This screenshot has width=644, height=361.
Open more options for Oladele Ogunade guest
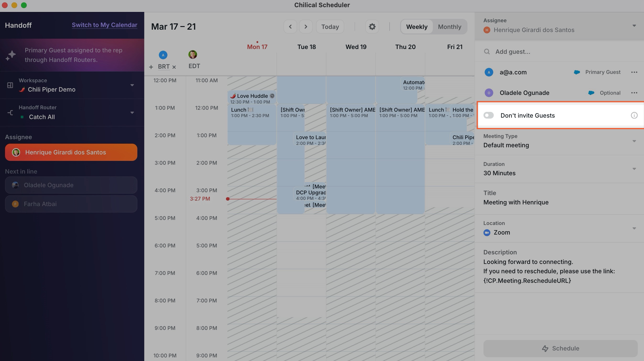tap(634, 93)
